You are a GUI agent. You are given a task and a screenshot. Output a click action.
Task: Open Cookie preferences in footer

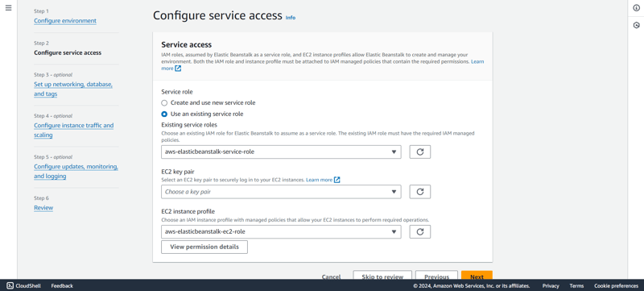[x=616, y=285]
